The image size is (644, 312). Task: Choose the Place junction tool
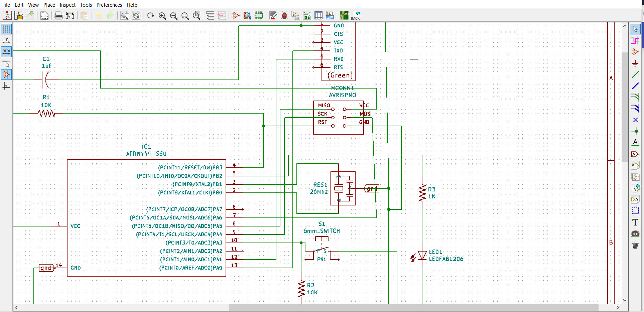pyautogui.click(x=635, y=131)
